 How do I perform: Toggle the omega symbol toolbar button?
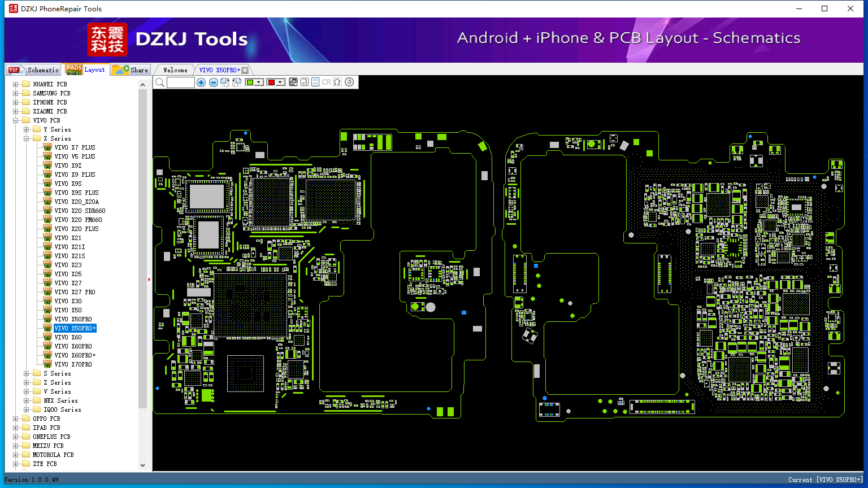[x=337, y=82]
